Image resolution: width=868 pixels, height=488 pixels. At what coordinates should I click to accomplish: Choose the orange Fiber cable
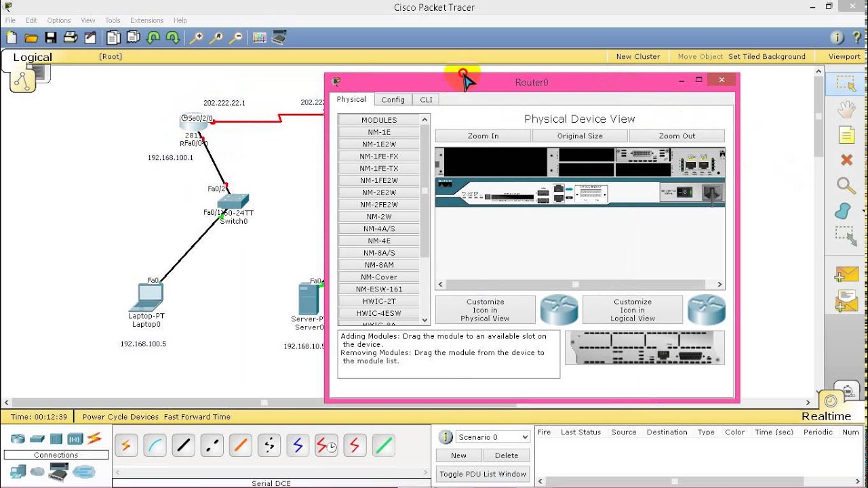tap(241, 445)
